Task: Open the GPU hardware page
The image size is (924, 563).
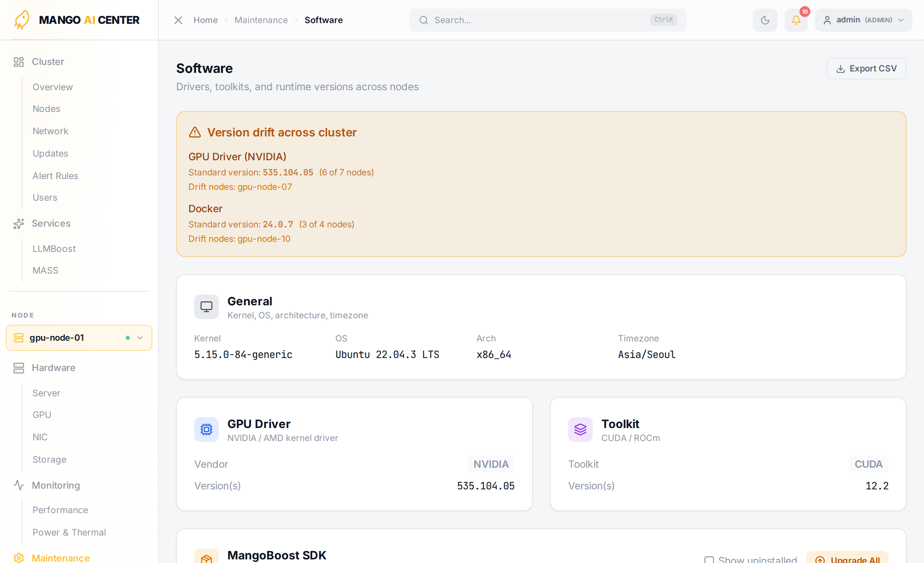Action: 42,415
